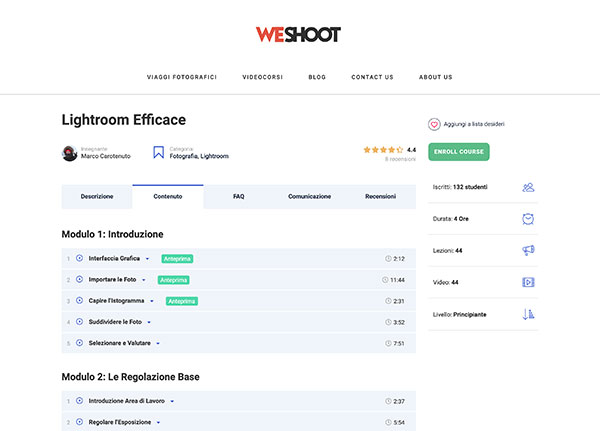This screenshot has height=431, width=600.
Task: Switch to the FAQ tab
Action: coord(238,196)
